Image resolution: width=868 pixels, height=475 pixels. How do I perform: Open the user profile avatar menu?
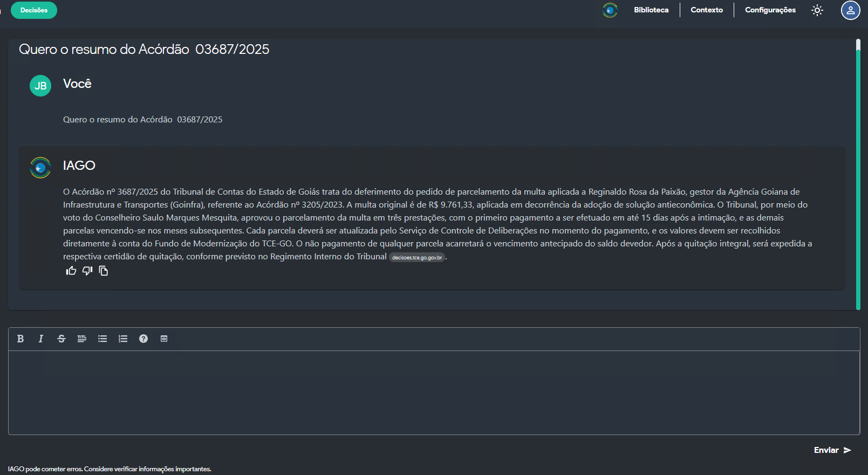coord(850,10)
